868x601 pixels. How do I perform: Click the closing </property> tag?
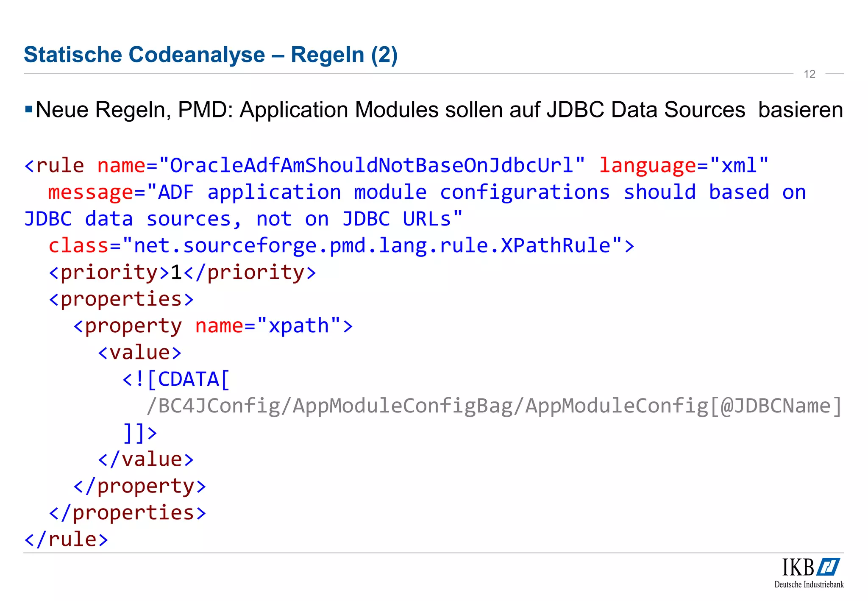coord(140,486)
